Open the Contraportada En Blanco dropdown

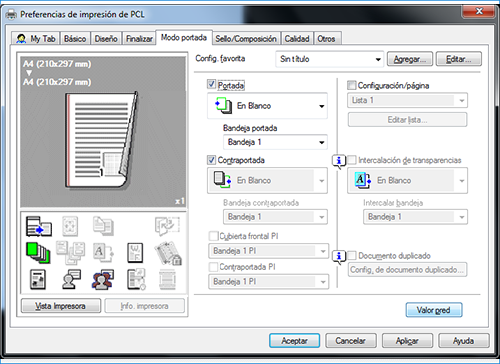[267, 180]
